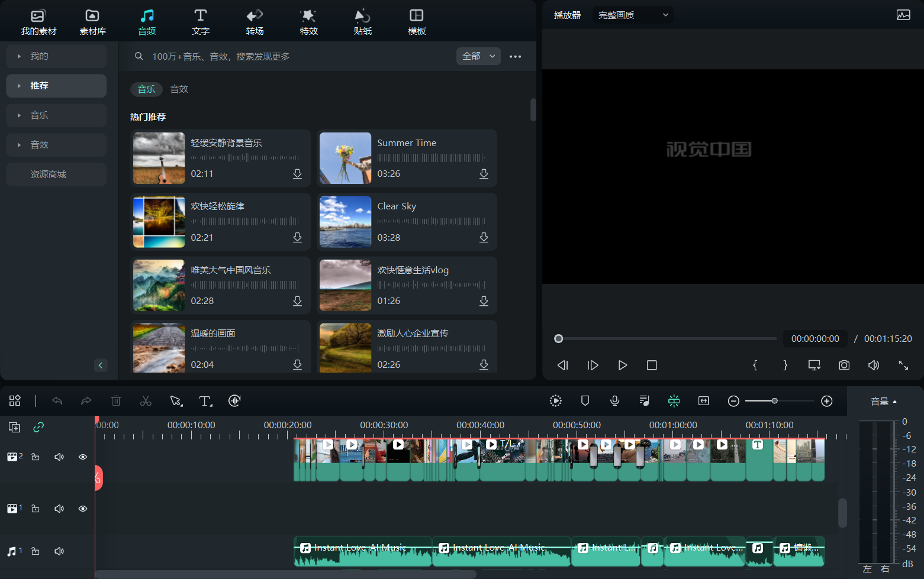The width and height of the screenshot is (924, 579).
Task: Click the timeline zoom slider handle
Action: pyautogui.click(x=774, y=401)
